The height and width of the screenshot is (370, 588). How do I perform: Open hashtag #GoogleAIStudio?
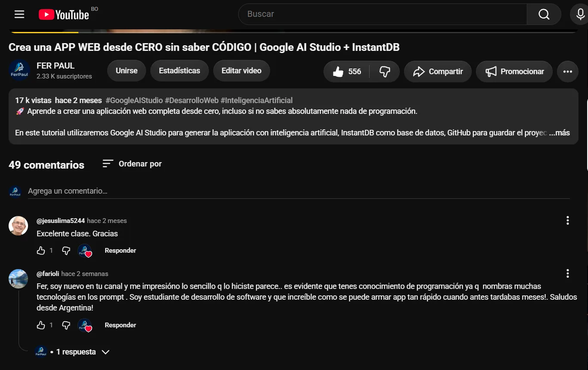click(x=134, y=100)
